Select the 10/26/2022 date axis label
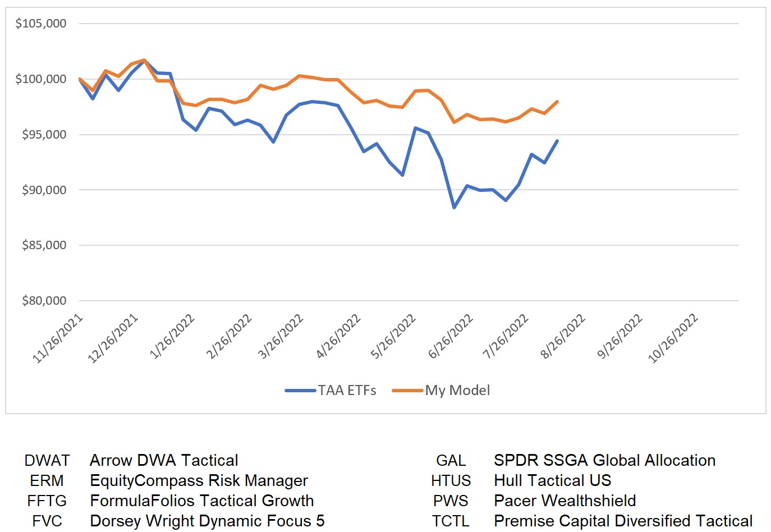 coord(673,338)
